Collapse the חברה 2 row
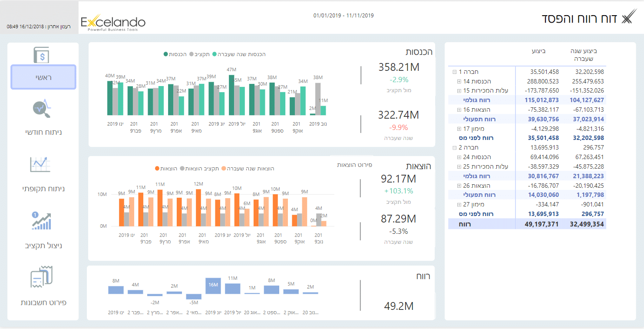The image size is (644, 329). pos(454,148)
